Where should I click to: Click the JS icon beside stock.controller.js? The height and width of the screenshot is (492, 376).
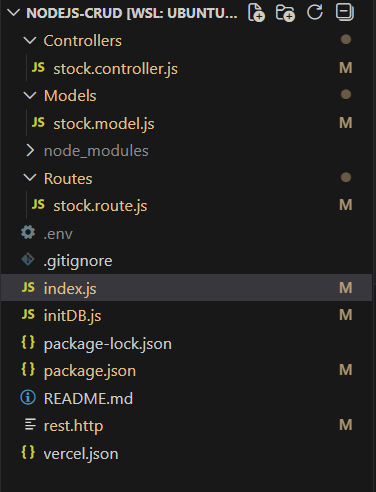point(38,68)
